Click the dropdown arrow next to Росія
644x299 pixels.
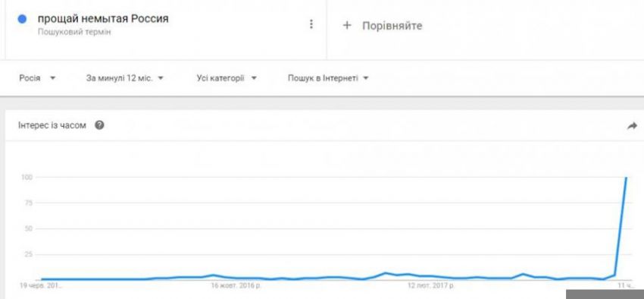(52, 78)
